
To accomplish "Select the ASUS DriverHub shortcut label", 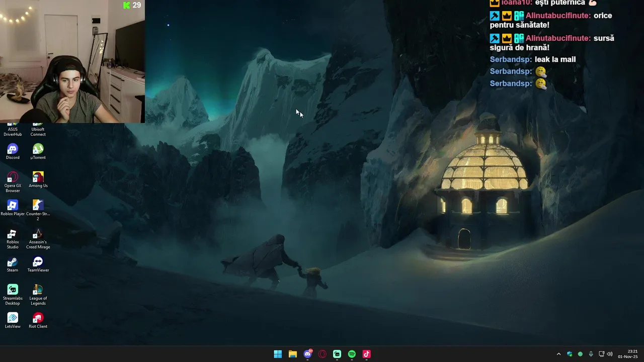I will (x=13, y=132).
